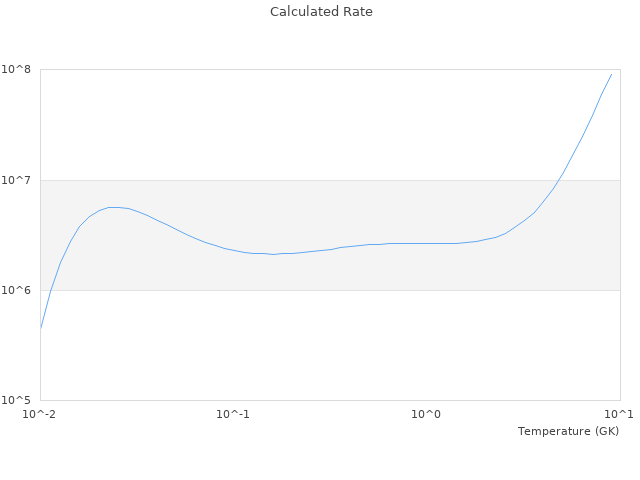Click where the curve first crosses the 10^6 gridline
Viewport: 640px width, 480px height.
(x=51, y=290)
